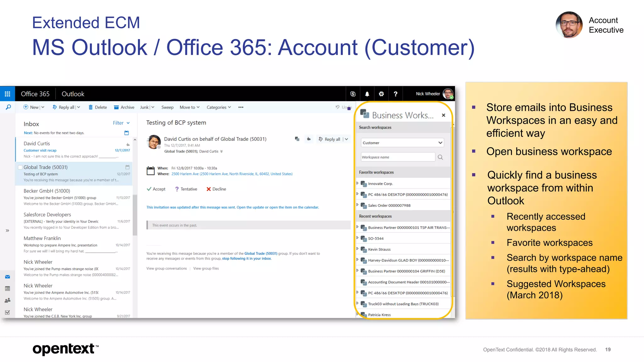Viewport: 644px width, 362px height.
Task: Tick the checkbox for the Global Trade (50031) email
Action: click(x=20, y=167)
